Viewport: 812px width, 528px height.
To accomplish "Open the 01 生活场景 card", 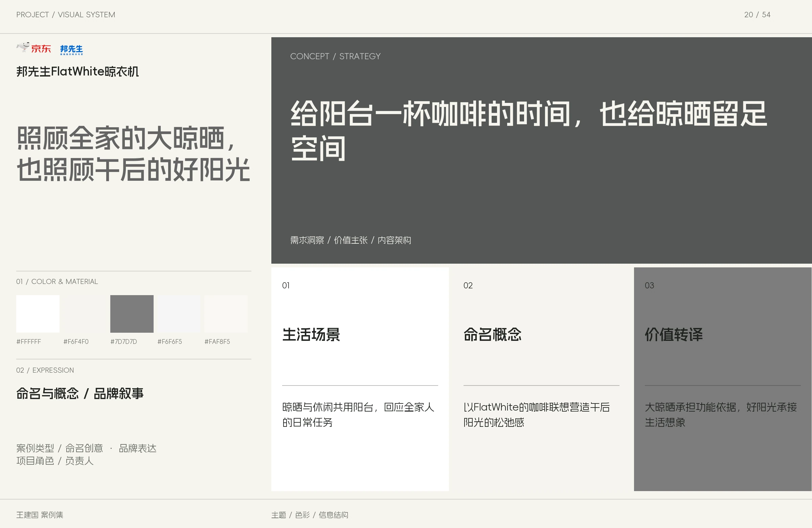I will point(360,379).
